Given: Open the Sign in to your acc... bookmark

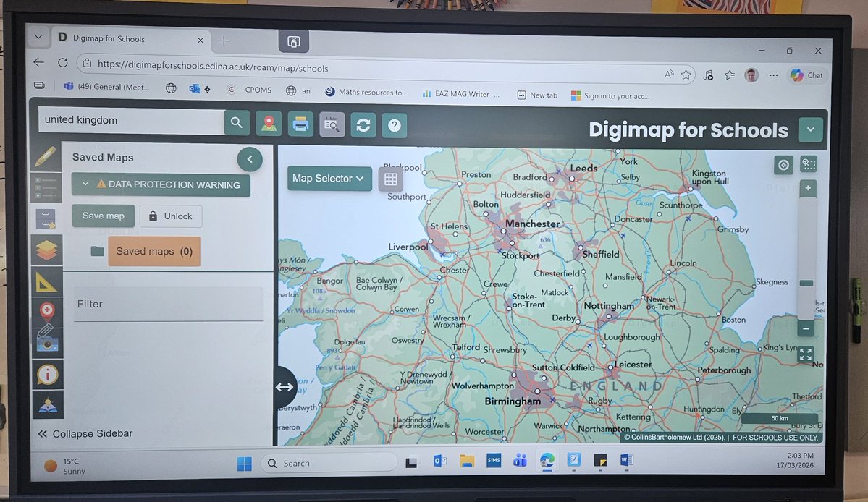Looking at the screenshot, I should (610, 95).
